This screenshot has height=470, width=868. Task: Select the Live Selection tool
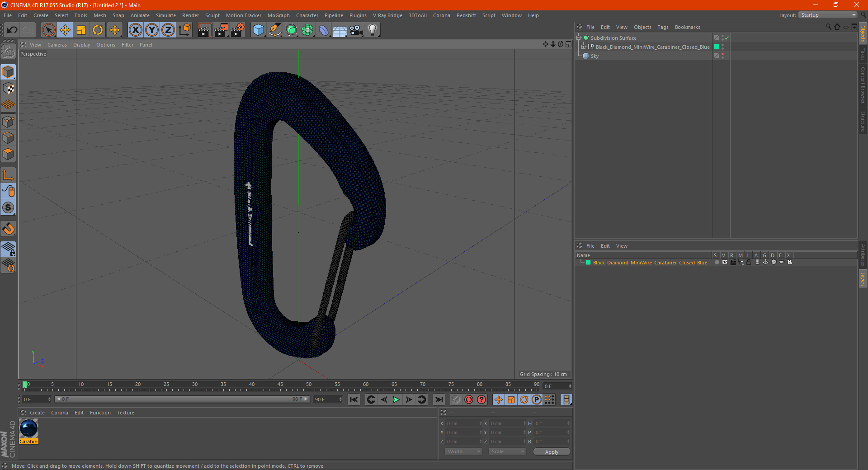tap(48, 30)
